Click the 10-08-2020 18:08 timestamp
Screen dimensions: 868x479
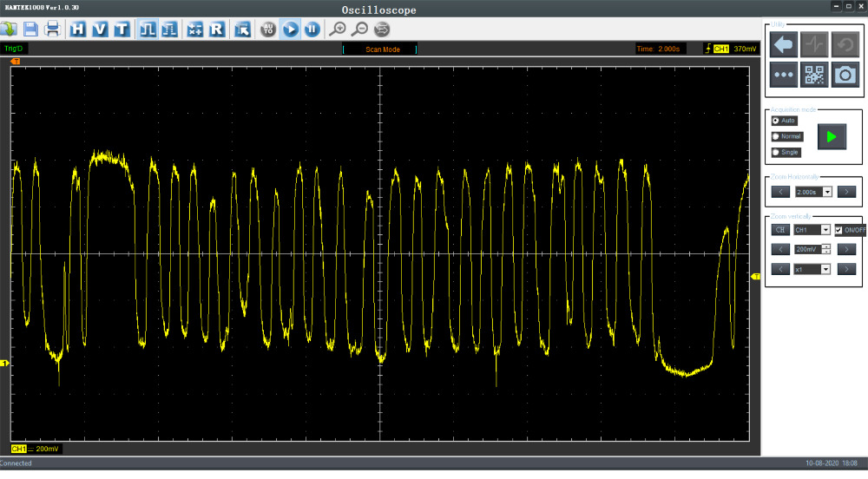point(832,463)
